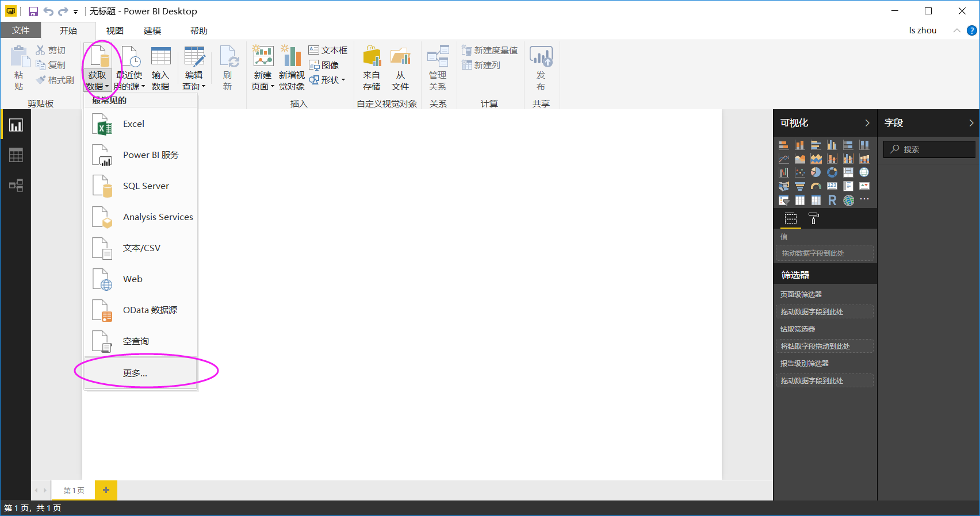This screenshot has height=516, width=980.
Task: Choose SQL Server data source
Action: tap(141, 186)
